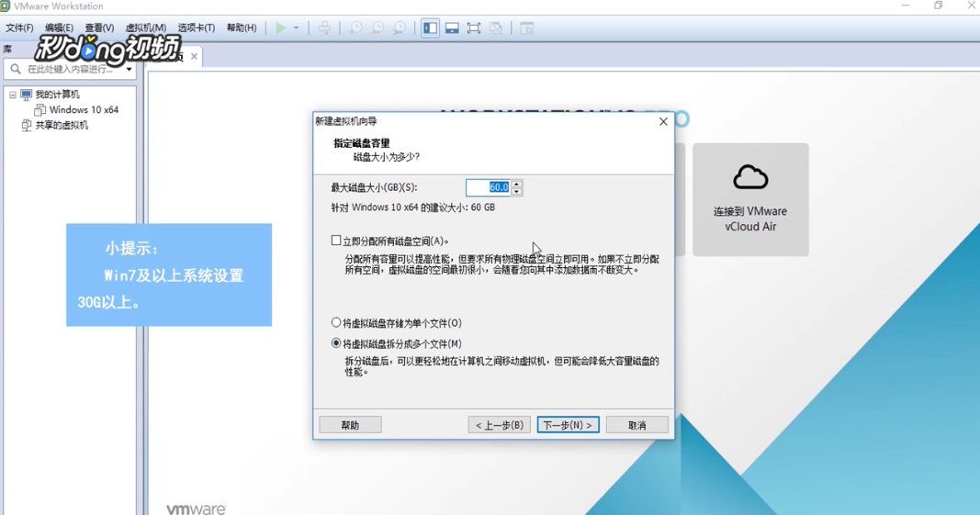This screenshot has width=980, height=515.
Task: Enable 立即分配所有磁盘空间 checkbox
Action: (x=336, y=241)
